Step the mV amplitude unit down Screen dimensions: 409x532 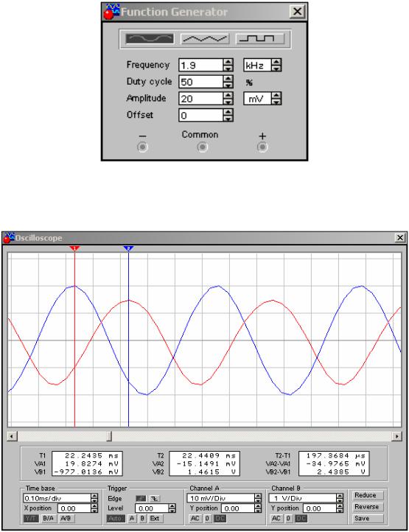(276, 102)
